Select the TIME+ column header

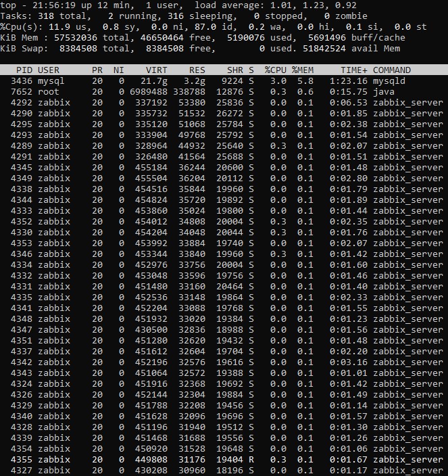pyautogui.click(x=354, y=70)
